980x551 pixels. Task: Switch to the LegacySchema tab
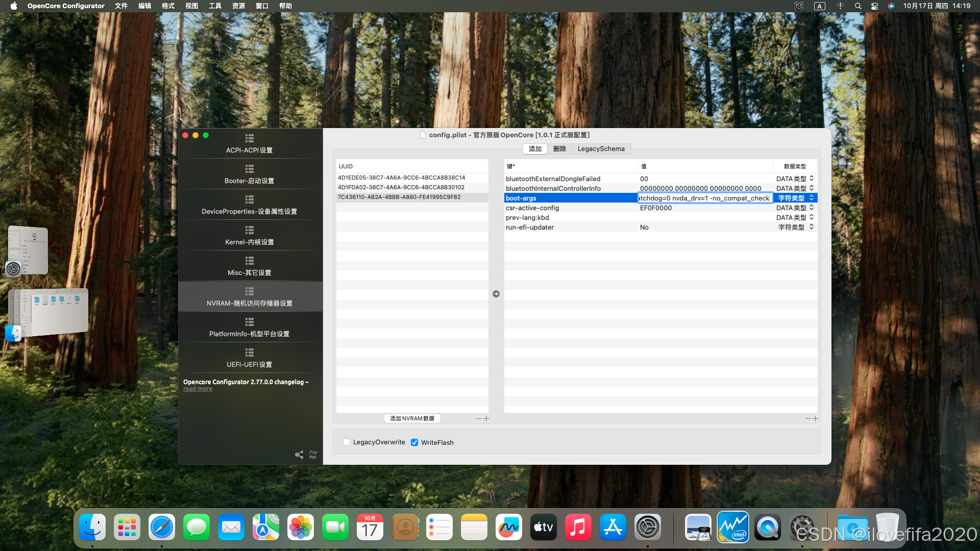click(x=601, y=149)
